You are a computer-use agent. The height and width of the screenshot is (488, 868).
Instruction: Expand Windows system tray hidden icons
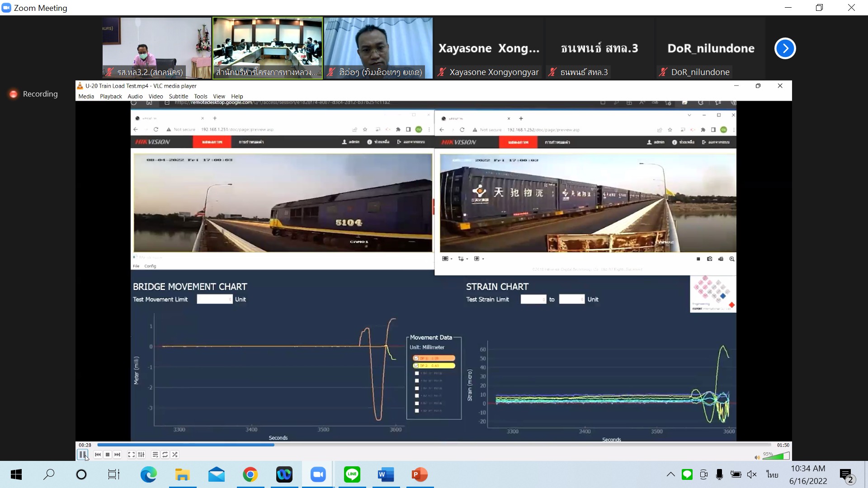pos(670,474)
